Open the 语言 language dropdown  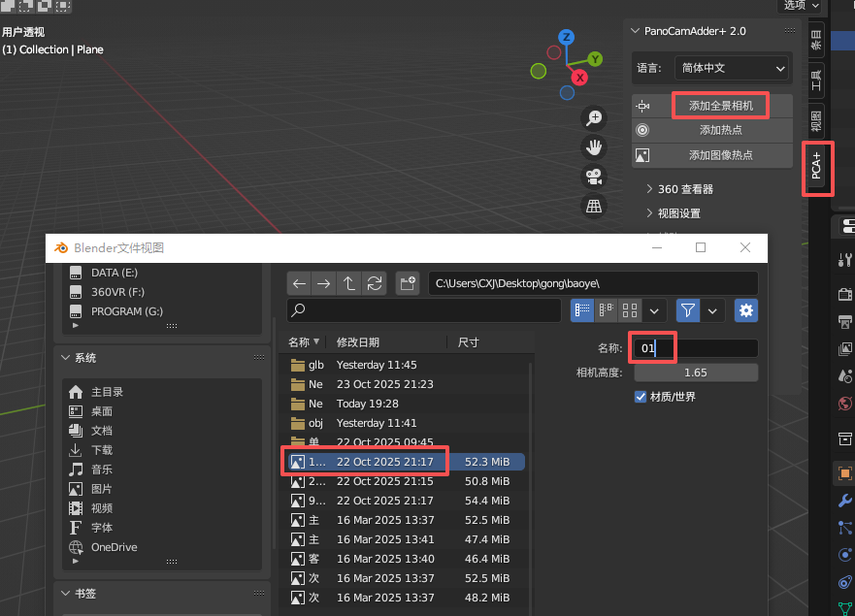tap(733, 68)
